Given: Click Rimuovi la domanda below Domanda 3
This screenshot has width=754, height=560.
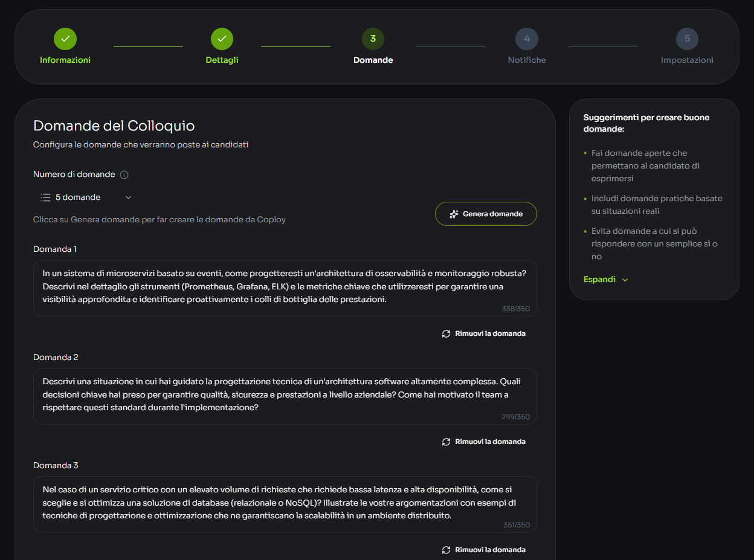Looking at the screenshot, I should click(x=489, y=549).
